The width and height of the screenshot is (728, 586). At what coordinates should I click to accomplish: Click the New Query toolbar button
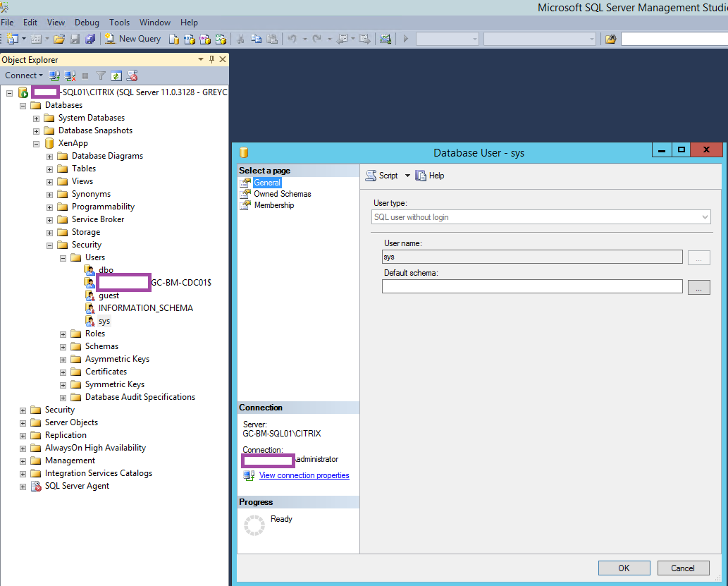(132, 39)
